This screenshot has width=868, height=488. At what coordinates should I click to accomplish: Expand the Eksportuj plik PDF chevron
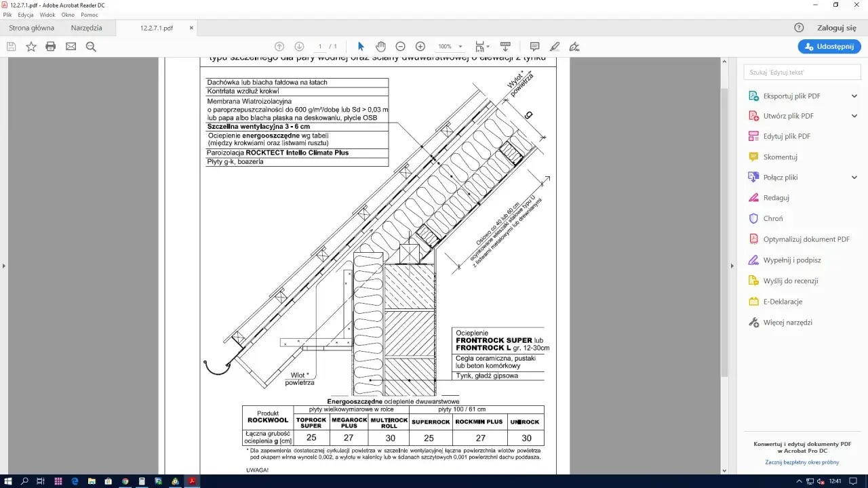pyautogui.click(x=854, y=96)
